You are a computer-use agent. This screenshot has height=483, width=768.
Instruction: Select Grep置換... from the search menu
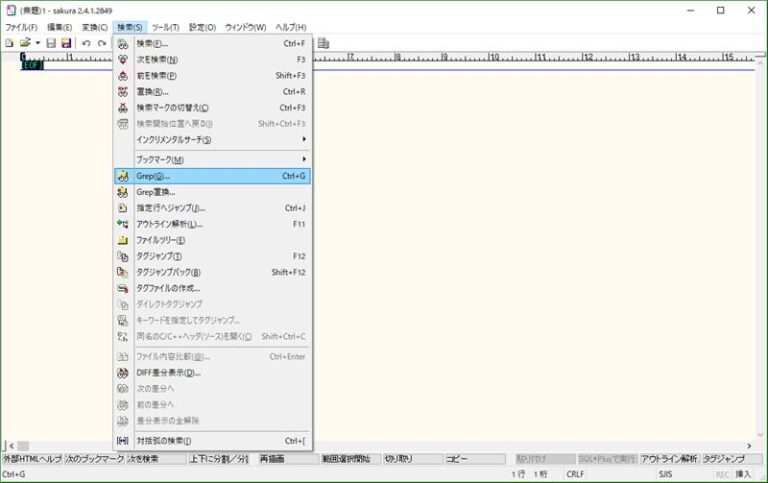click(155, 192)
